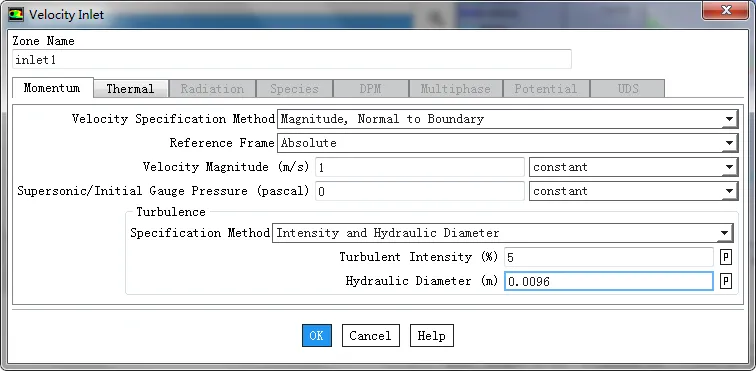Viewport: 756px width, 371px height.
Task: Click the Supersonic/Initial Gauge Pressure field
Action: [420, 192]
